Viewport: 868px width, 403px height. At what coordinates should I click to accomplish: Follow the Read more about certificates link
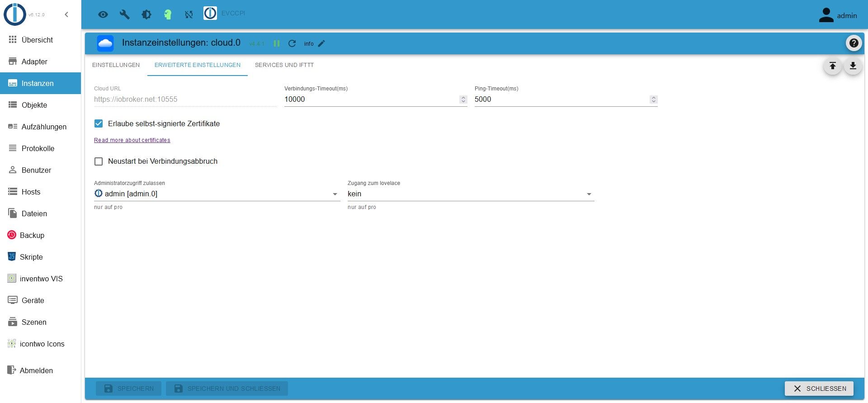132,140
